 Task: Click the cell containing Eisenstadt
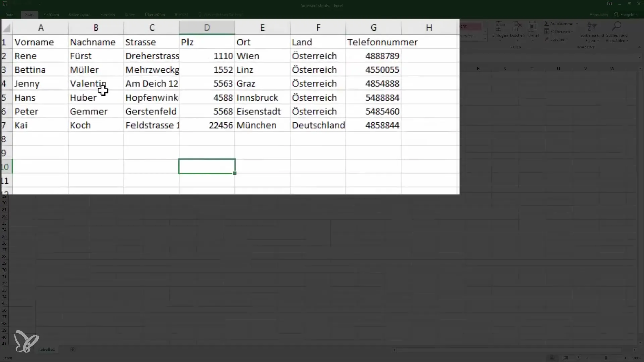click(263, 111)
